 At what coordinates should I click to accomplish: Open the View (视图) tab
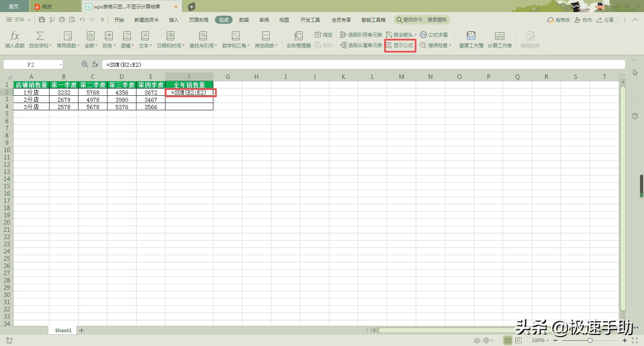(x=284, y=20)
